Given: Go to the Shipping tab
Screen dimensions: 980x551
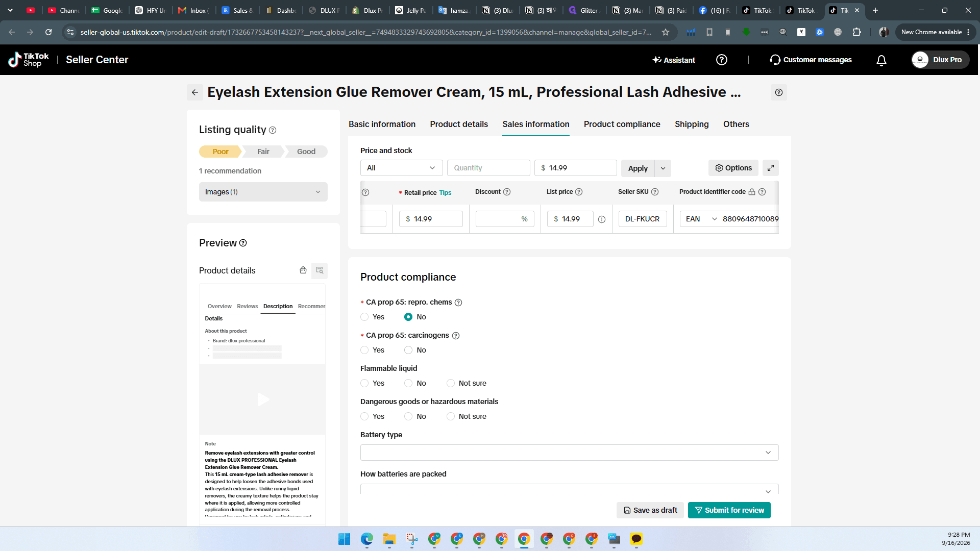Looking at the screenshot, I should 692,124.
